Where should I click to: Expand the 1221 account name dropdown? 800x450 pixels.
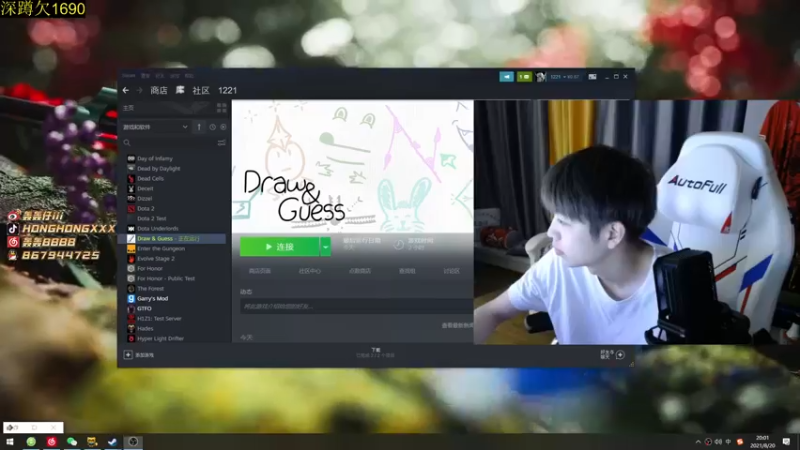tap(564, 77)
